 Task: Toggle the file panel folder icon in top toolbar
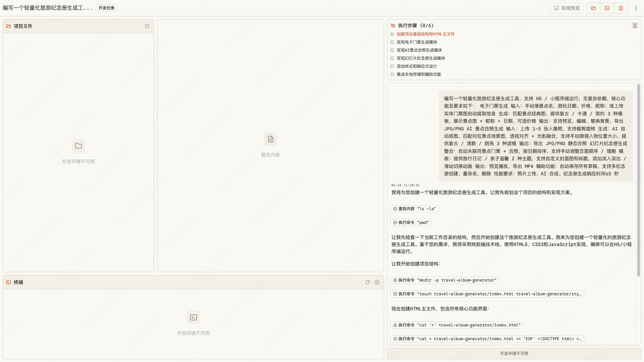click(593, 8)
